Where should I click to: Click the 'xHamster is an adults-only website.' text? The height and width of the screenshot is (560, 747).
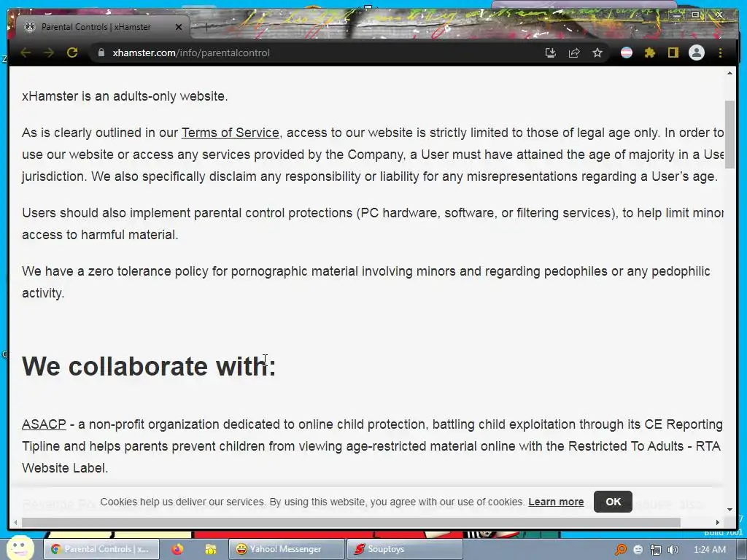tap(125, 96)
